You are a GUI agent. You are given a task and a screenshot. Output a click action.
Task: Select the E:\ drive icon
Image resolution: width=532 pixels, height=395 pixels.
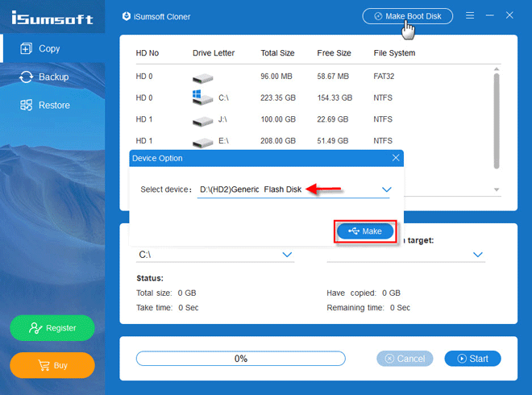tap(202, 142)
